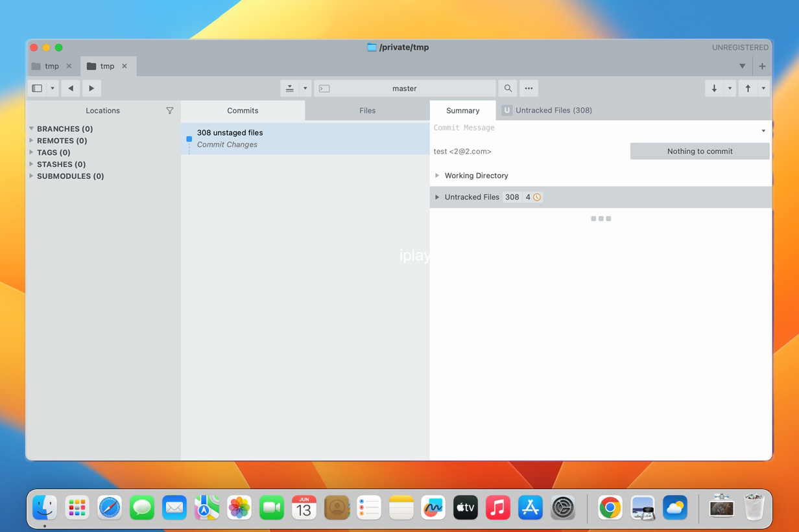Screen dimensions: 799x532
Task: Open the more options ellipsis button
Action: [529, 88]
